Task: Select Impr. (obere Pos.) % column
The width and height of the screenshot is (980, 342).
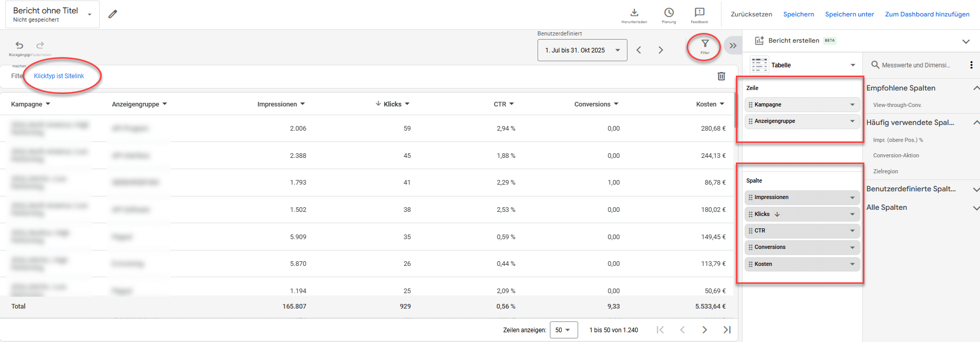Action: 898,140
